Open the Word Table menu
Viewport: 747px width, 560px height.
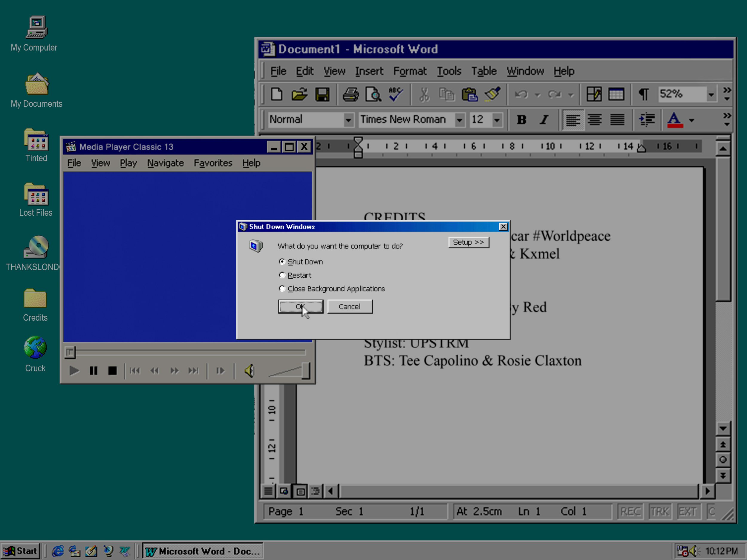tap(484, 71)
